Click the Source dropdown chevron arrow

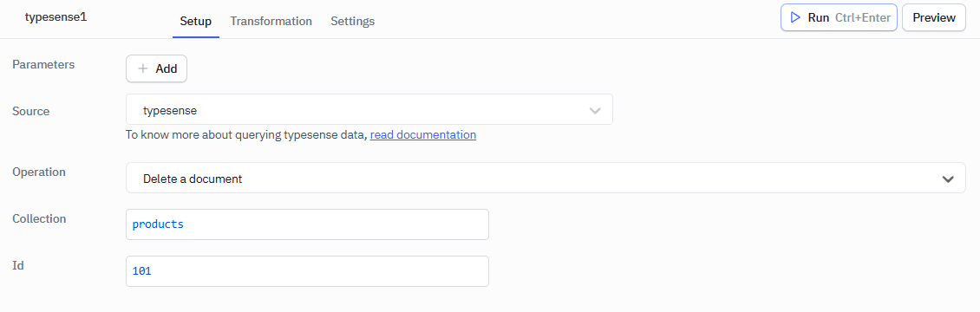click(x=595, y=110)
